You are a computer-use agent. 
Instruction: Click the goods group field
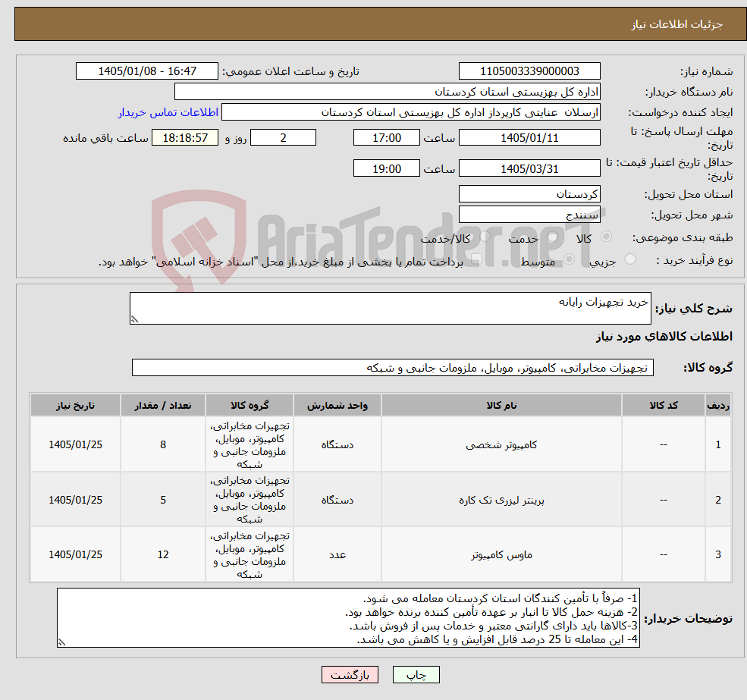pos(393,367)
